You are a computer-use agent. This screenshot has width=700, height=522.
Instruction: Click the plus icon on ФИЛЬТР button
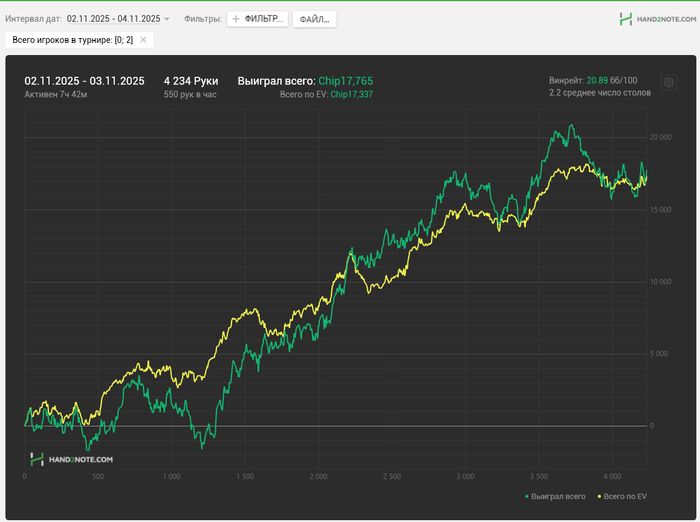pos(236,19)
